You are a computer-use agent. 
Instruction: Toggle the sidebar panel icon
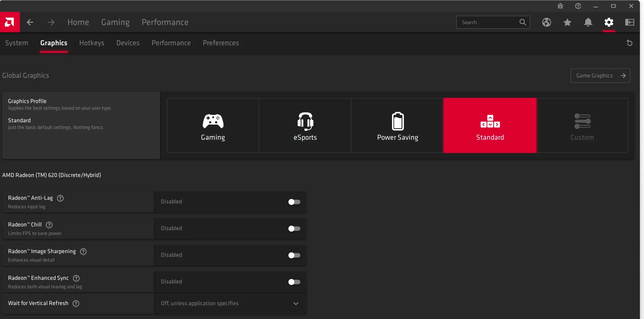630,22
